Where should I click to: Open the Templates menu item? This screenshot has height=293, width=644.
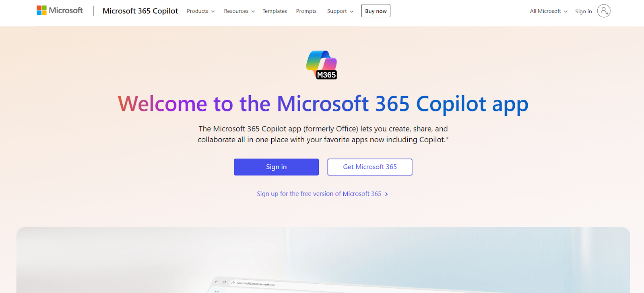click(x=275, y=11)
